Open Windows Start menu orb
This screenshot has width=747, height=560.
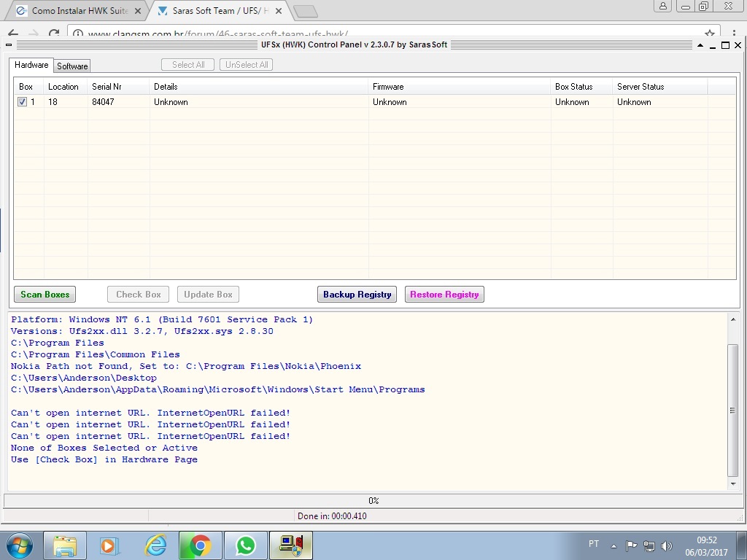tap(19, 545)
